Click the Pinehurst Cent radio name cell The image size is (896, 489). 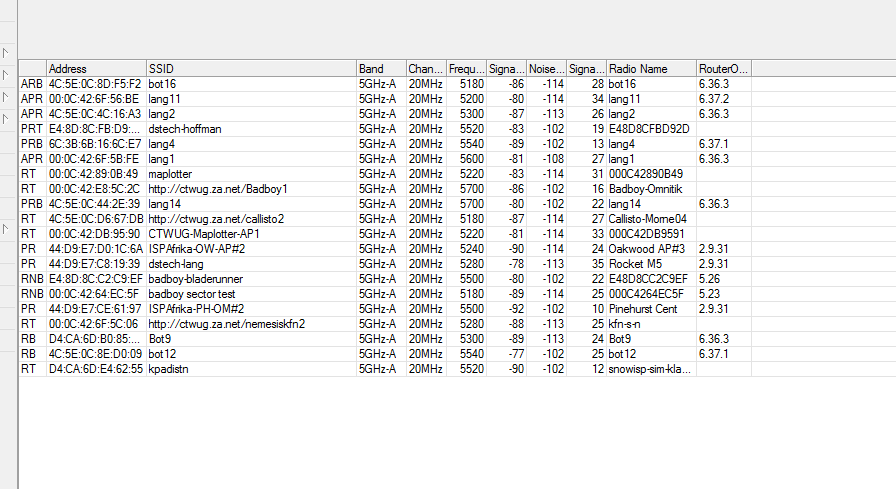click(642, 309)
